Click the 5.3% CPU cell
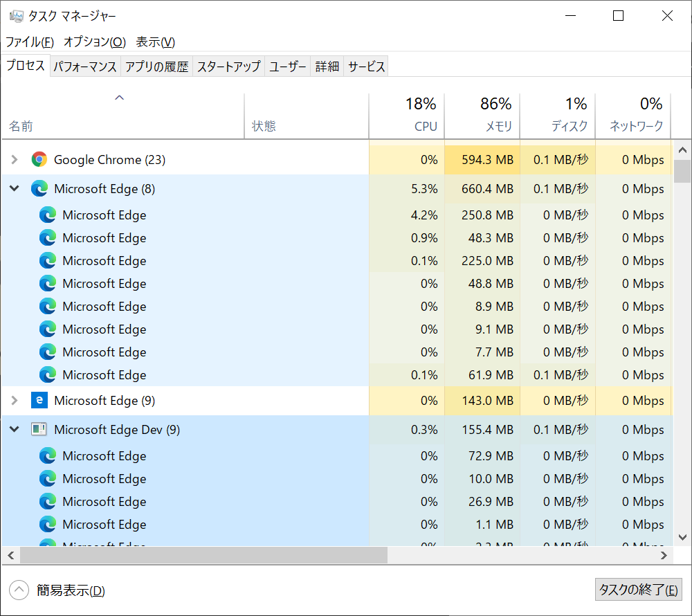 point(406,189)
